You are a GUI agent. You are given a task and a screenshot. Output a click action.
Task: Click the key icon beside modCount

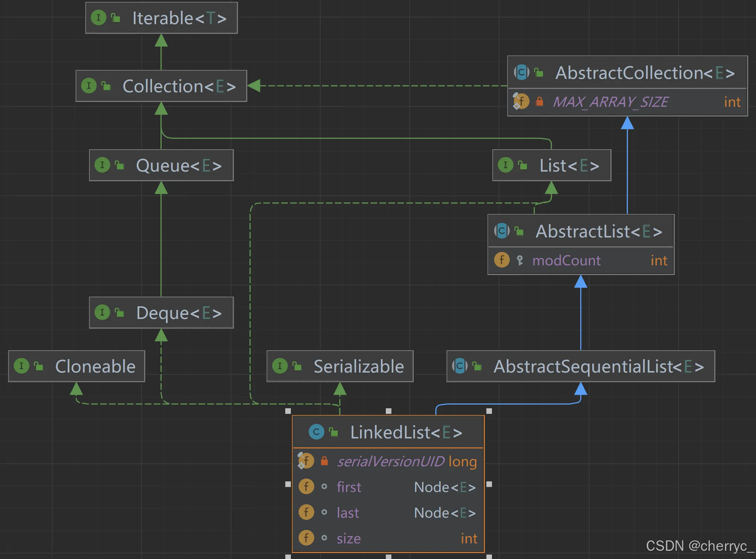(520, 260)
